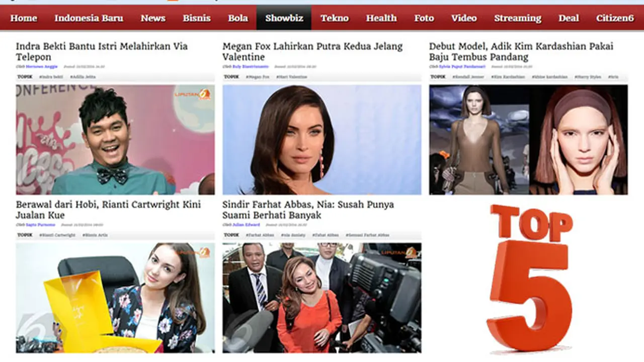Open the #Kendall Jenner topic tag
Screen dimensions: 644x362
click(467, 77)
